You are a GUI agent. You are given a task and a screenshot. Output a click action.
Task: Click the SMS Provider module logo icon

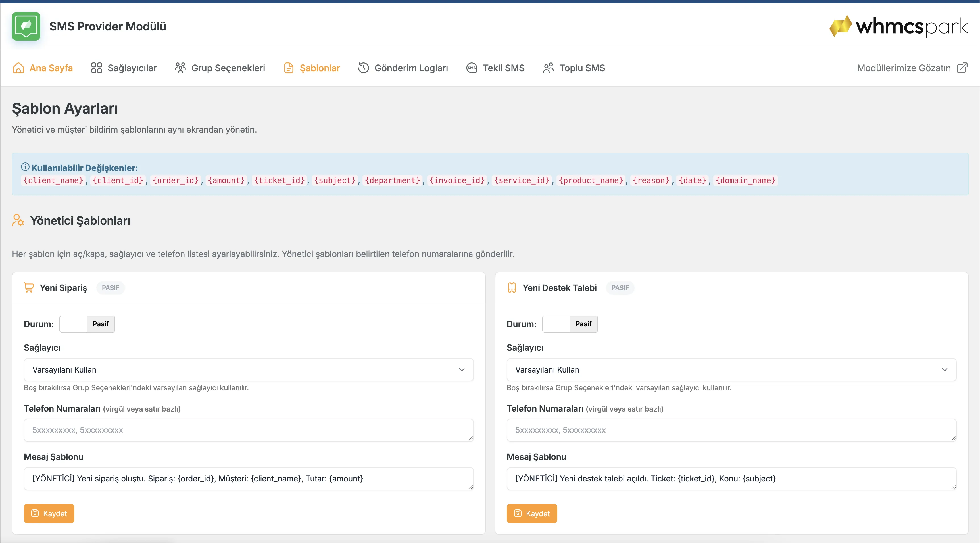[x=26, y=26]
